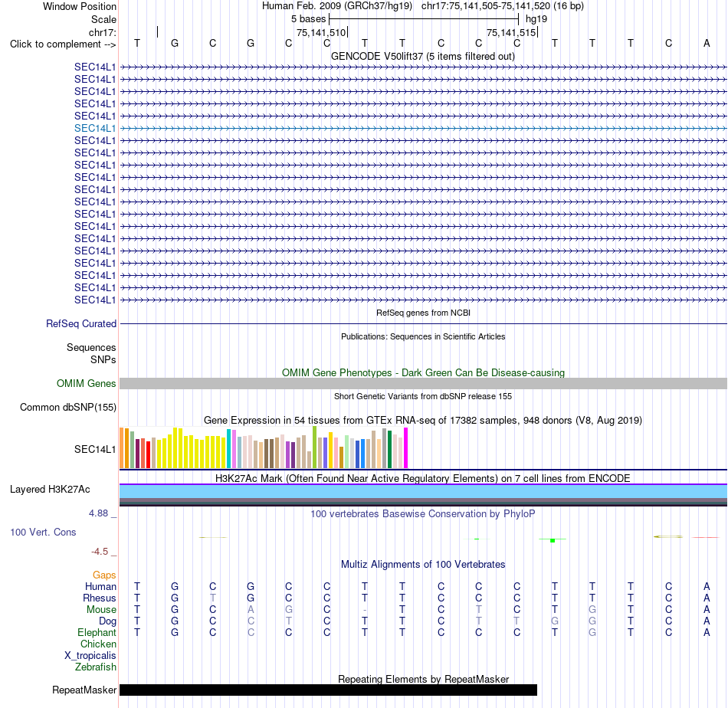728x708 pixels.
Task: Click the 4.88 upper PhyloP axis value
Action: (x=98, y=513)
